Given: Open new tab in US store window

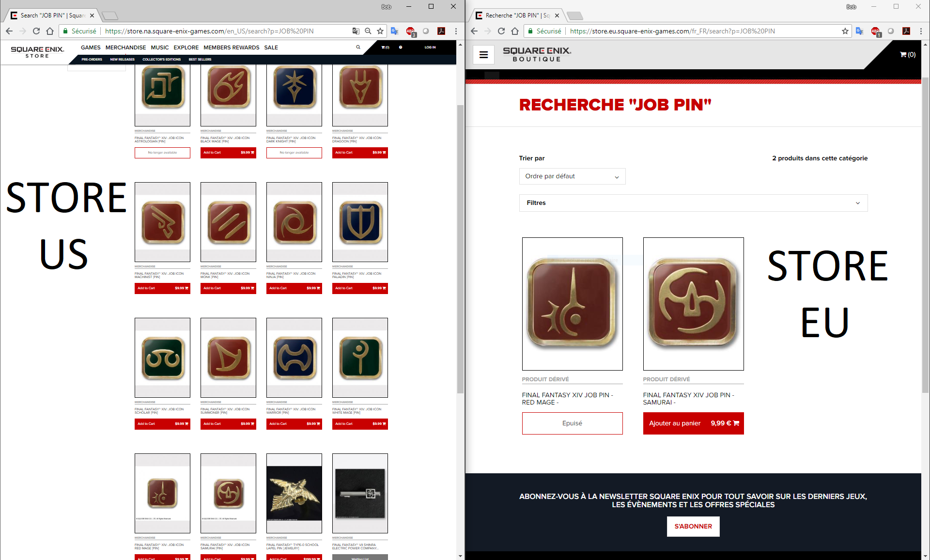Looking at the screenshot, I should point(109,16).
